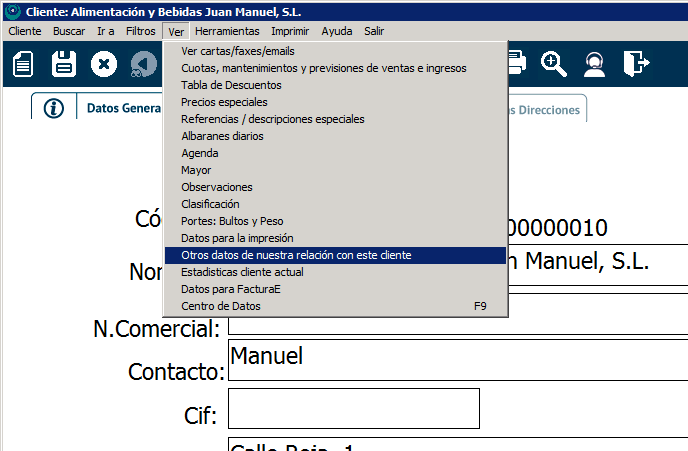Click the magnifier zoom icon
The width and height of the screenshot is (688, 451).
point(554,64)
